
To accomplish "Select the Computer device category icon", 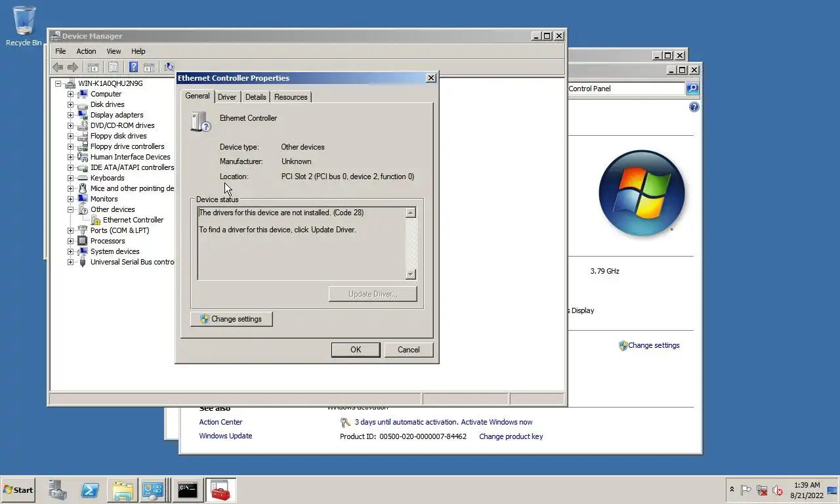I will (x=83, y=94).
